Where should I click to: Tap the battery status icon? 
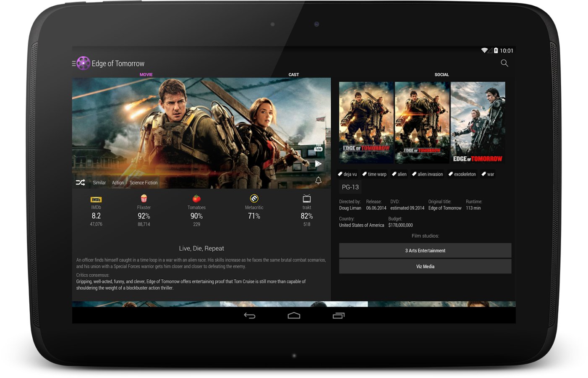[496, 50]
